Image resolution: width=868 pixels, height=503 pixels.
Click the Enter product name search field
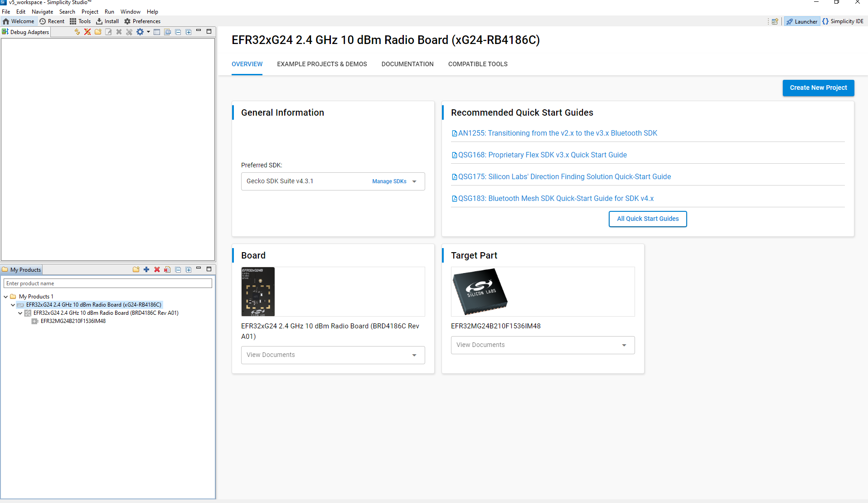click(x=108, y=283)
